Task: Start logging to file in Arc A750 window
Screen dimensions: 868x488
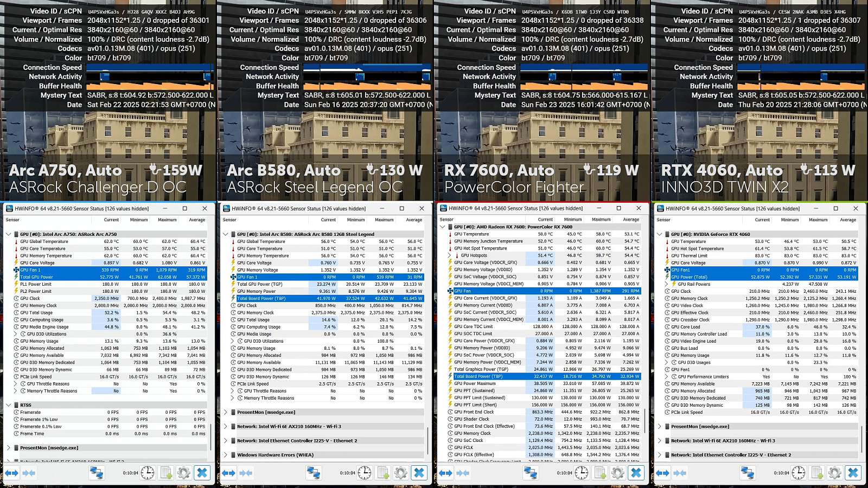Action: (166, 473)
